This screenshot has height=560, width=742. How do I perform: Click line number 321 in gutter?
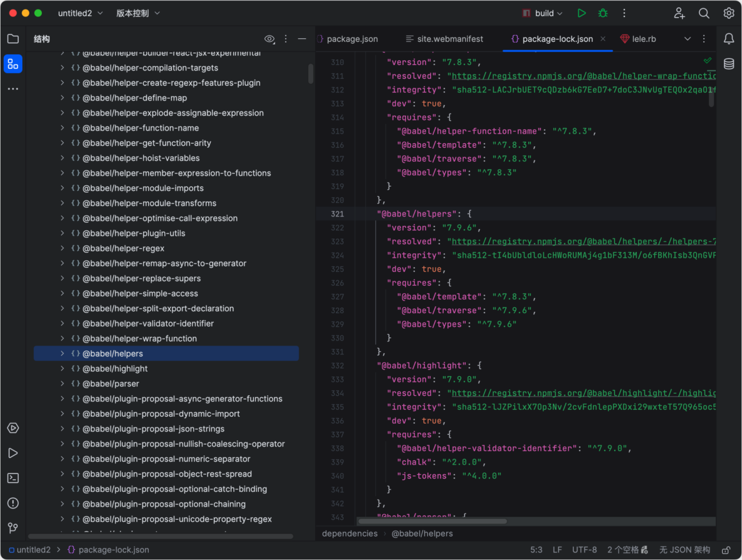click(337, 214)
